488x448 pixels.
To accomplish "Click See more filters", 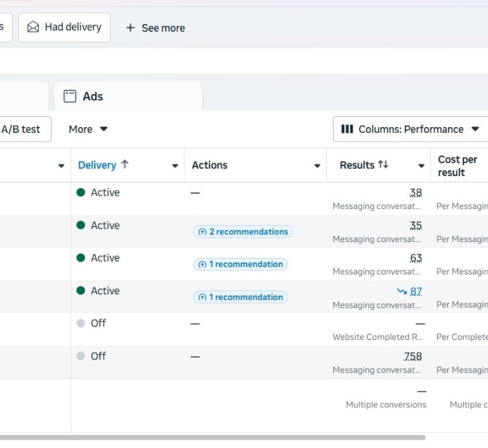I will pos(156,28).
